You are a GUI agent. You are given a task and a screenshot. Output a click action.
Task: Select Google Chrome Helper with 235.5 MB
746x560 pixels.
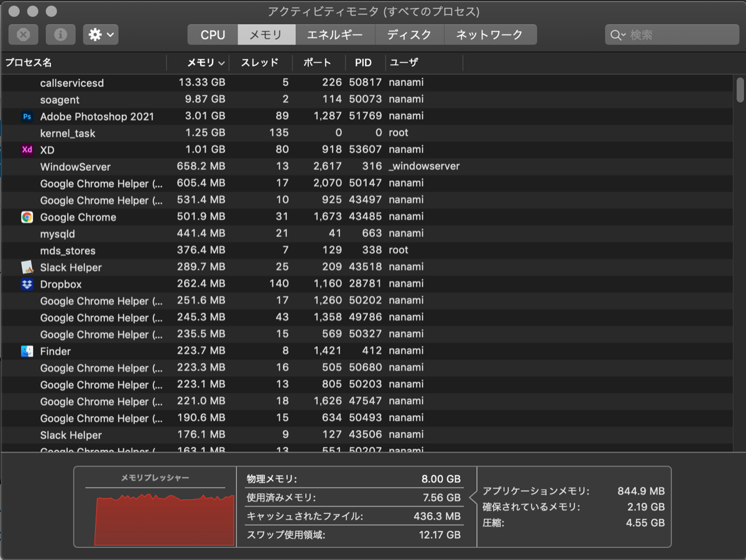(367, 334)
